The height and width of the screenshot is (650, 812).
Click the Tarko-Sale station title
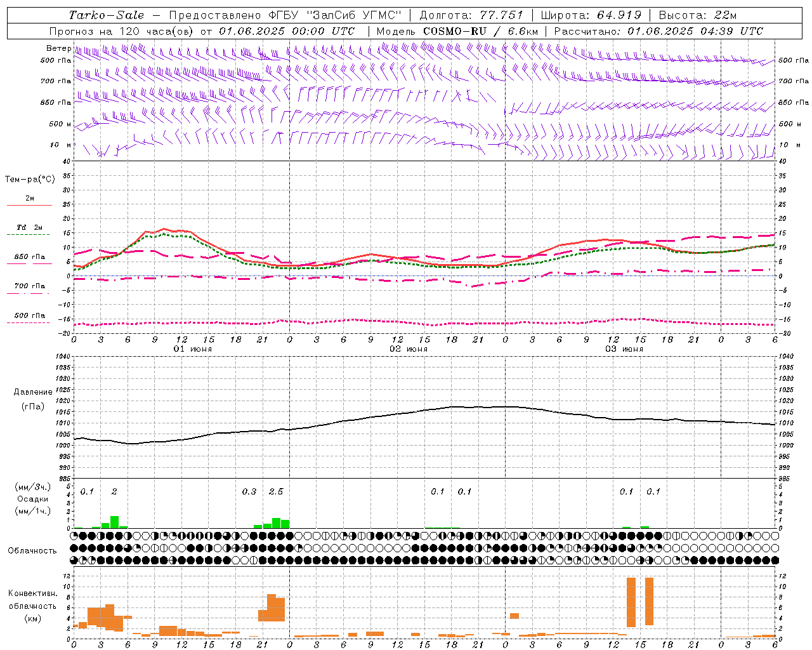click(107, 15)
